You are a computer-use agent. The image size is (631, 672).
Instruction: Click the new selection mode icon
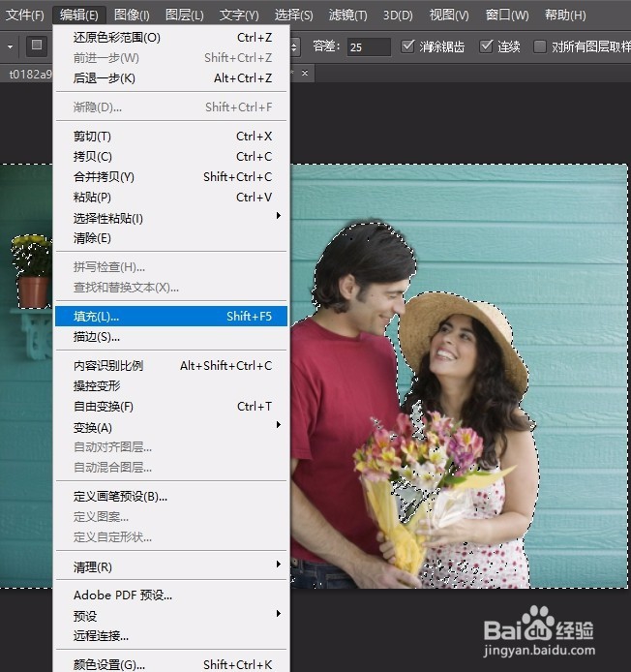37,46
